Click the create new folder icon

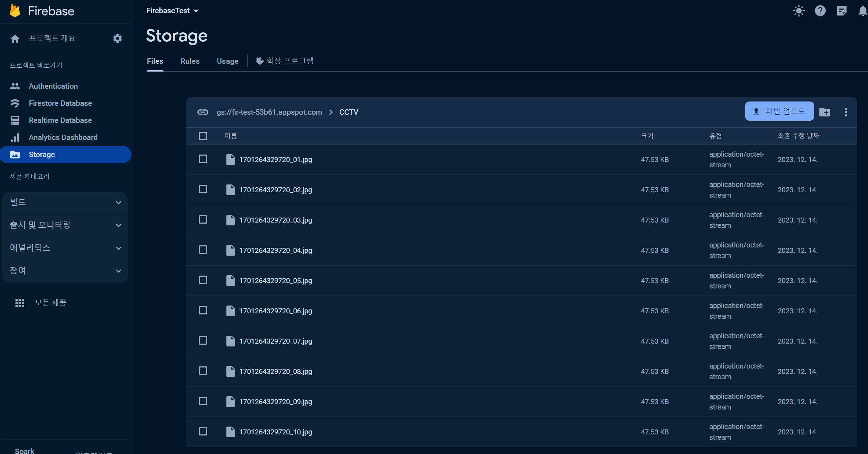coord(825,112)
